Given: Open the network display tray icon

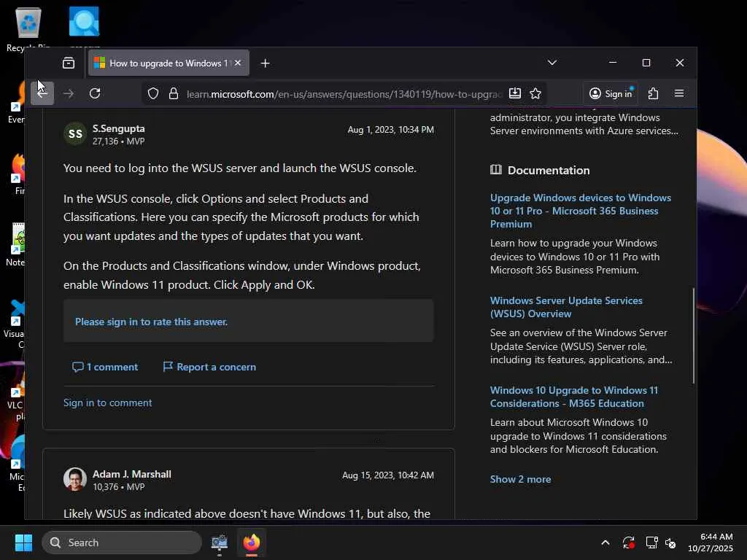Looking at the screenshot, I should (651, 542).
